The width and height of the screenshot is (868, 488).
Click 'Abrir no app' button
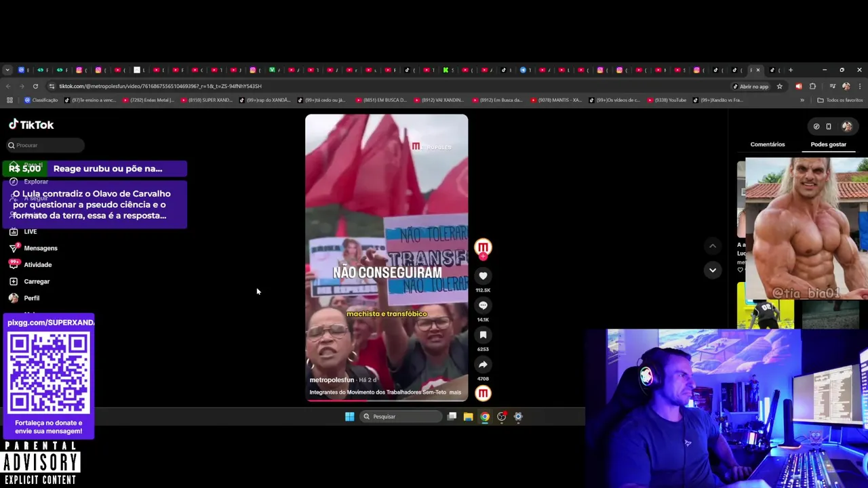pyautogui.click(x=751, y=86)
